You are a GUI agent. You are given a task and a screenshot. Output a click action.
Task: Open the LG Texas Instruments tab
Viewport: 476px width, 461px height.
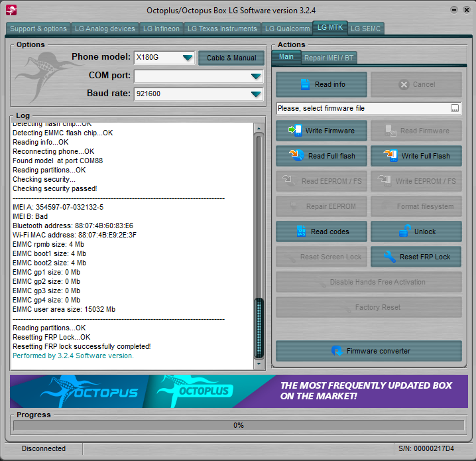(x=222, y=29)
